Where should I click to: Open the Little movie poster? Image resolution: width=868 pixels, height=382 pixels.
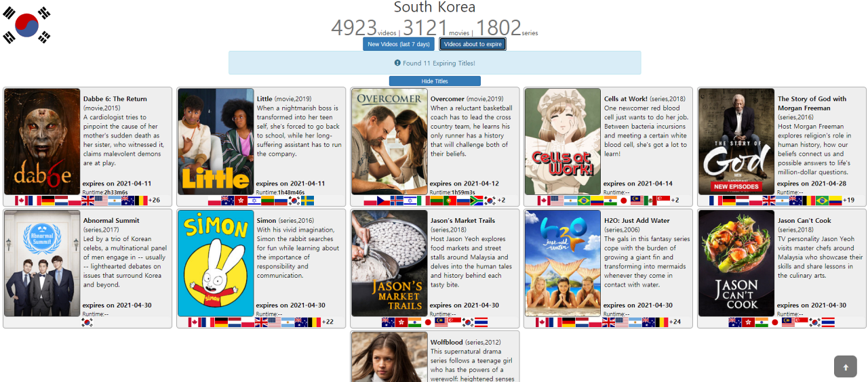[x=216, y=142]
